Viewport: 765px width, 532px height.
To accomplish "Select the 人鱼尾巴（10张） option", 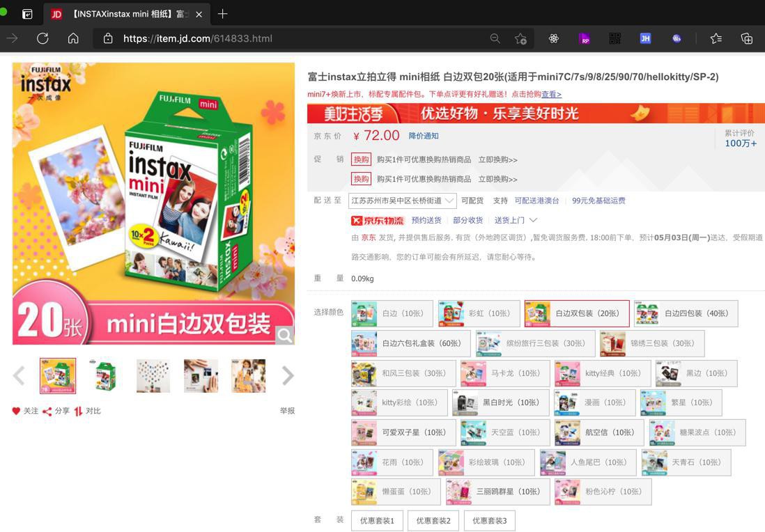I will click(588, 462).
